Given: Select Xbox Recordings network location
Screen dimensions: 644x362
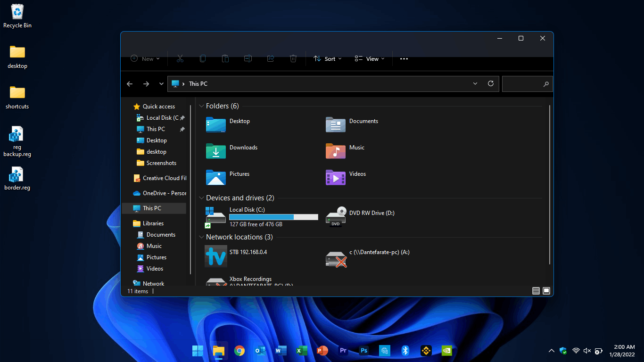Looking at the screenshot, I should coord(250,281).
